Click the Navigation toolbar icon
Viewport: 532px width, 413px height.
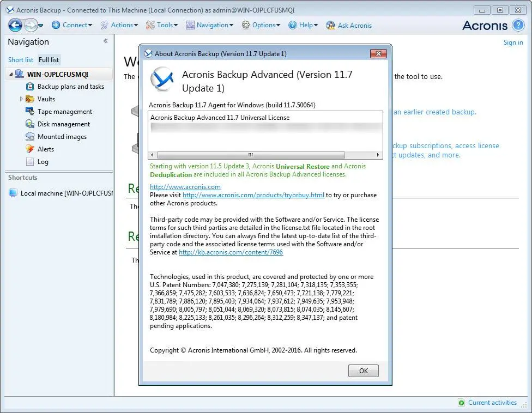click(x=190, y=25)
